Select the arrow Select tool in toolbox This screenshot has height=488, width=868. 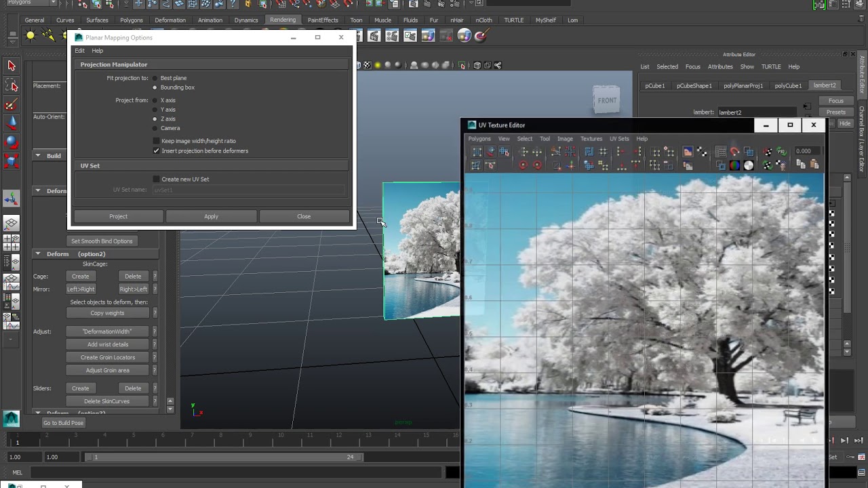tap(12, 66)
